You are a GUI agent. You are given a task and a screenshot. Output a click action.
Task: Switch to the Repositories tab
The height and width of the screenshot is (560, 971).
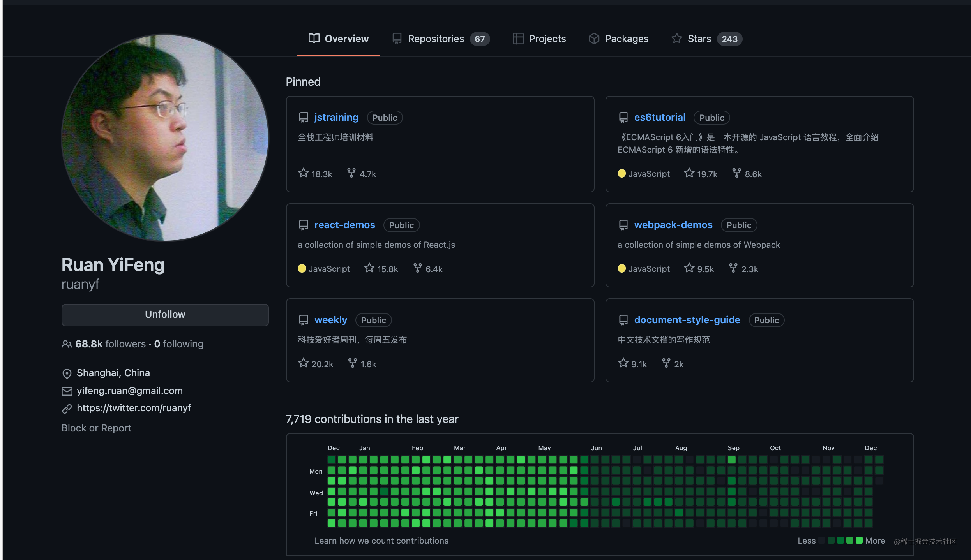[x=441, y=39]
